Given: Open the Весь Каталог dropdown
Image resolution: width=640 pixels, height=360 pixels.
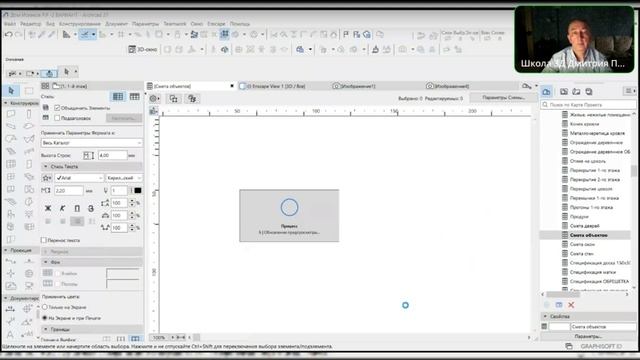Looking at the screenshot, I should tap(91, 143).
